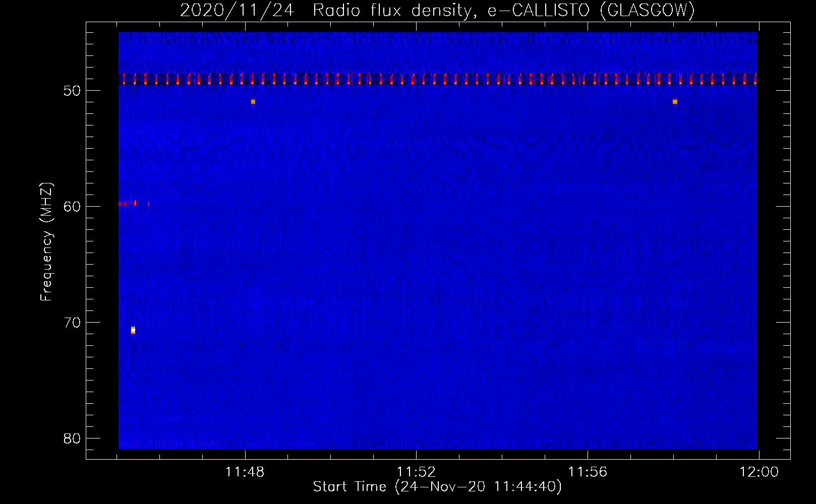The image size is (816, 504).
Task: Click the orange spot near 51 MHz at 11:58
Action: [x=675, y=102]
